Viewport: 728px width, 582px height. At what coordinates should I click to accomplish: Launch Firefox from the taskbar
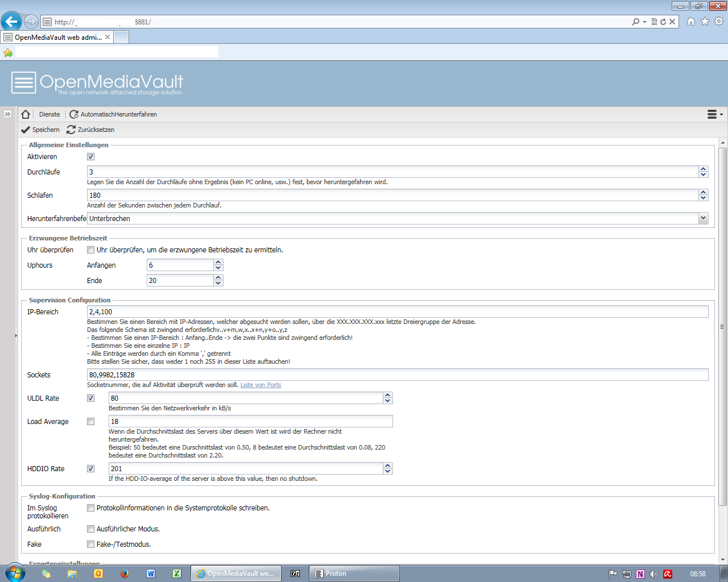tap(125, 573)
